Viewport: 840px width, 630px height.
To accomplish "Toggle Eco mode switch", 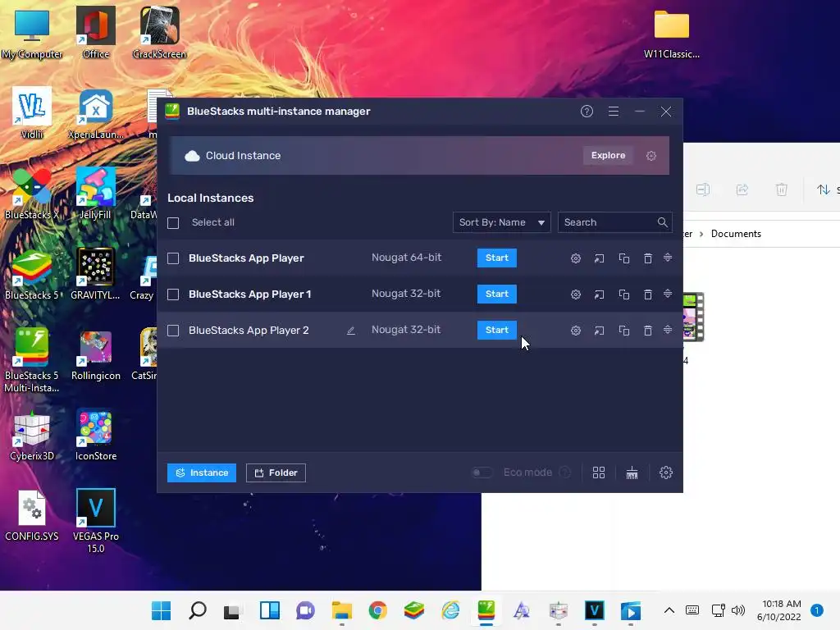I will click(x=481, y=472).
